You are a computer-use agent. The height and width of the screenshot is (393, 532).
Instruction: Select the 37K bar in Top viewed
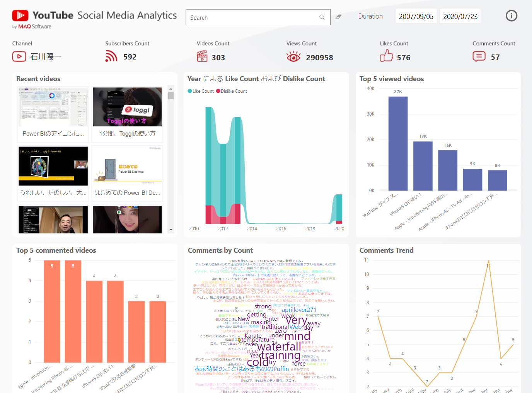pyautogui.click(x=398, y=143)
